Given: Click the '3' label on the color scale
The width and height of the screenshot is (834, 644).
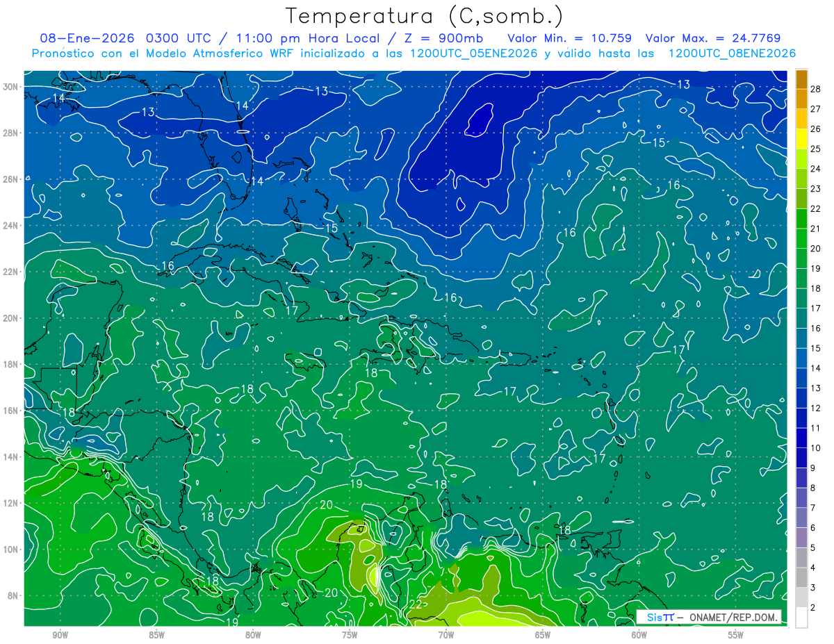Looking at the screenshot, I should pyautogui.click(x=813, y=588).
